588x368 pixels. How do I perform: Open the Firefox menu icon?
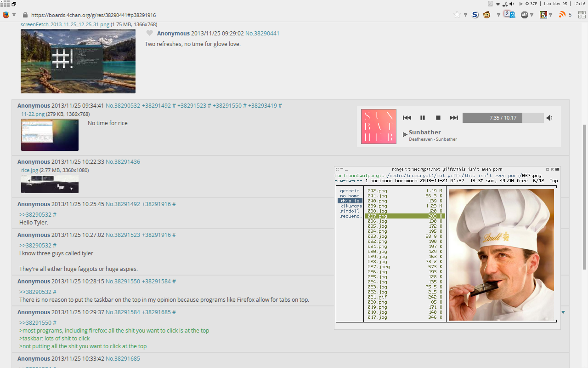6,15
